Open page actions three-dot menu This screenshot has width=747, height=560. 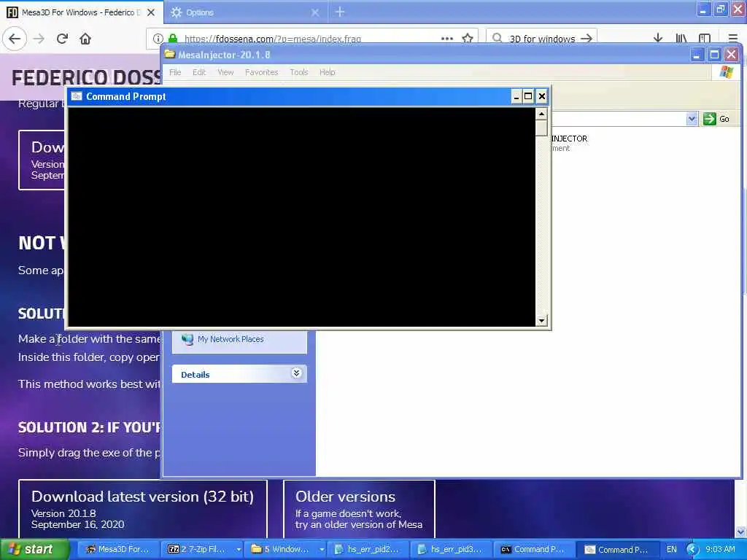tap(447, 39)
